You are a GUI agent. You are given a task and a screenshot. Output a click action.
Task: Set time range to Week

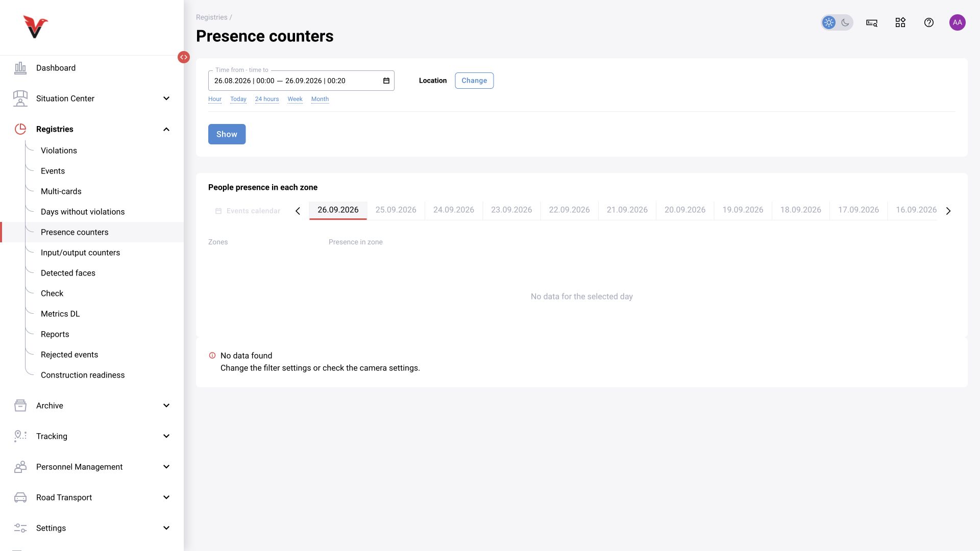[x=295, y=99]
